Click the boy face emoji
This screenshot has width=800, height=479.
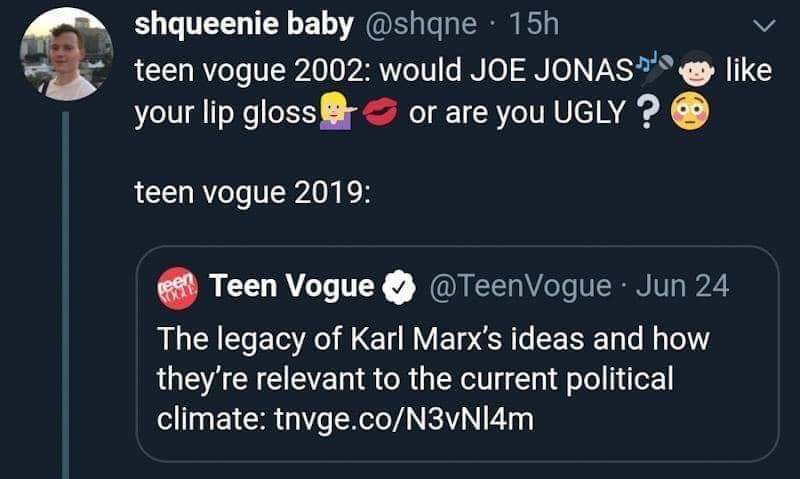(x=695, y=72)
